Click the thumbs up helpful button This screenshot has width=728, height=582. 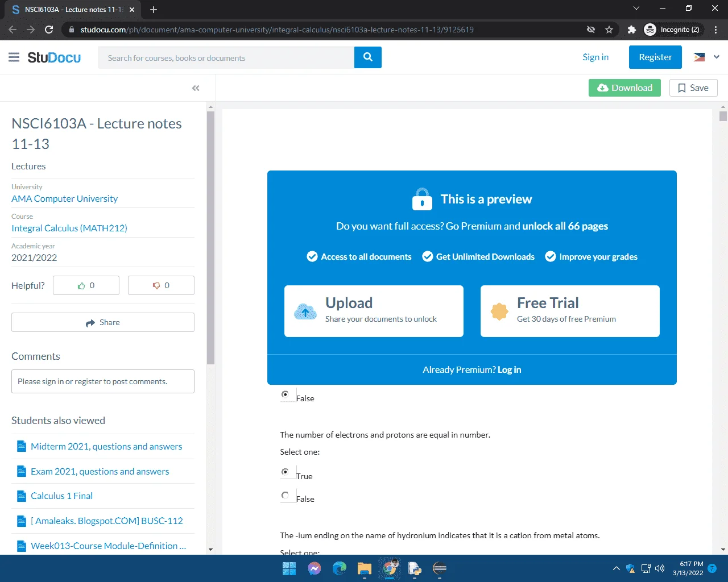click(x=86, y=285)
